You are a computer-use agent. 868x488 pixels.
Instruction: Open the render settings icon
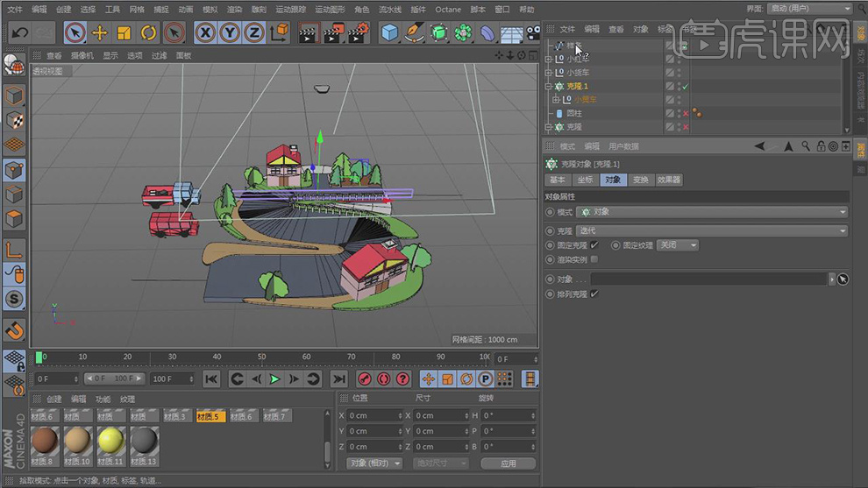[359, 32]
